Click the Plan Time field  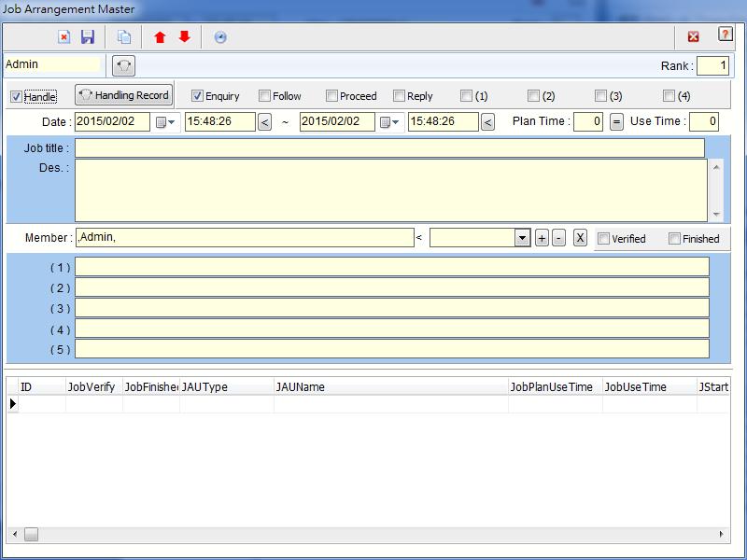coord(588,121)
